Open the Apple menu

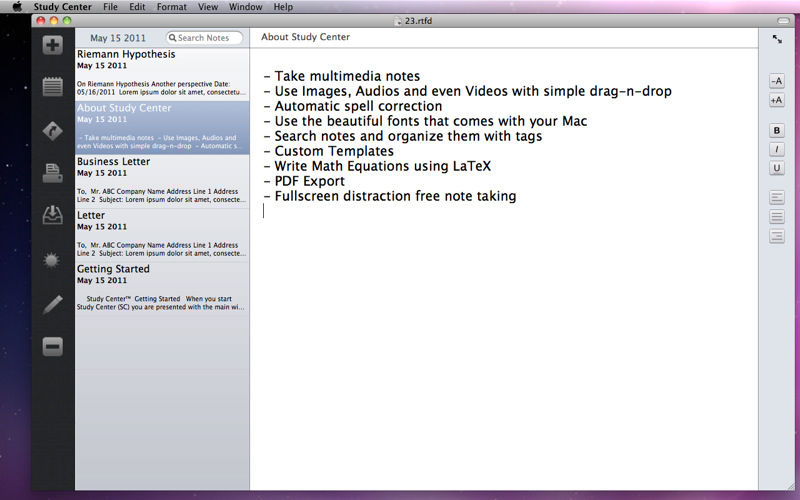point(17,7)
